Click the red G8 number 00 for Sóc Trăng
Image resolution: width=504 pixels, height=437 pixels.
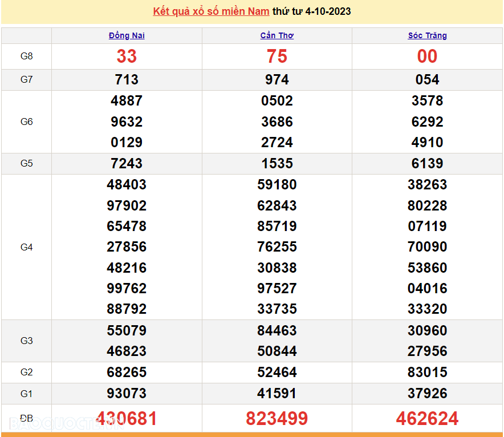pos(426,56)
